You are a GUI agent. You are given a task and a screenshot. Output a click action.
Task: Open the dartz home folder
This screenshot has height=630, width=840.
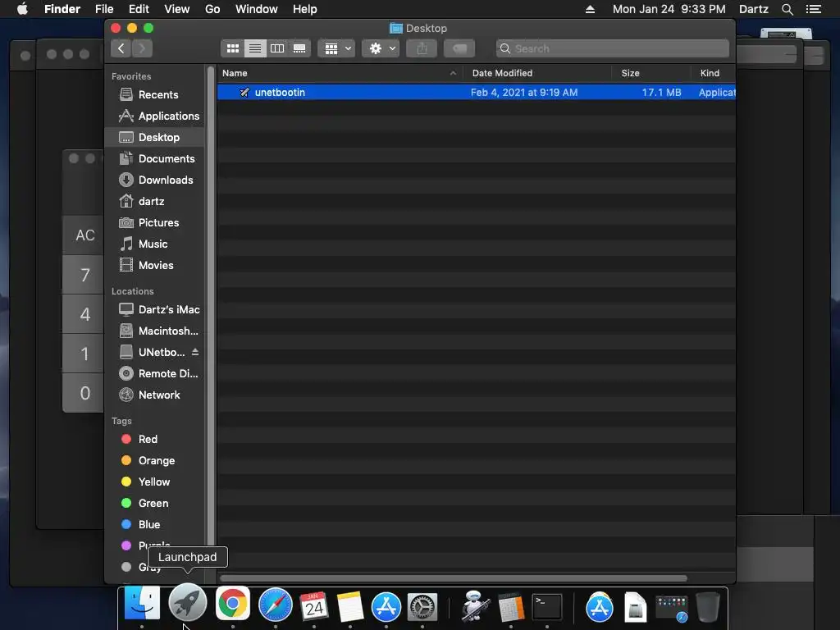(155, 202)
